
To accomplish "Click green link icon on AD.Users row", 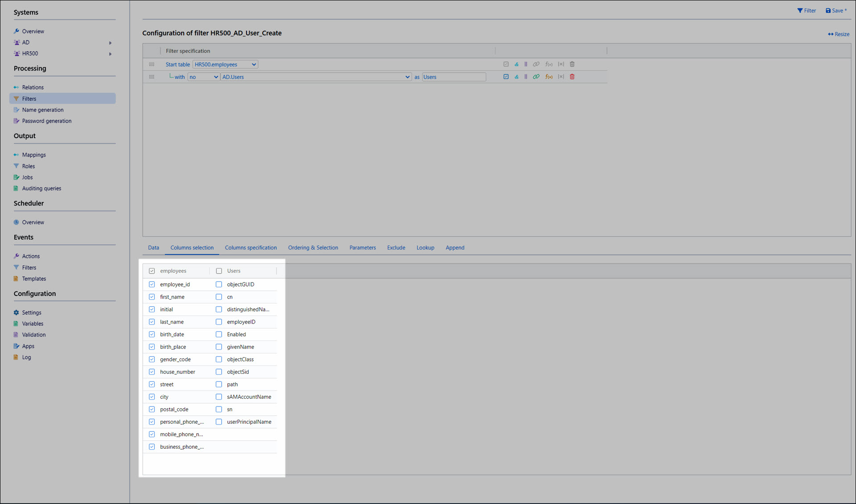I will [536, 77].
